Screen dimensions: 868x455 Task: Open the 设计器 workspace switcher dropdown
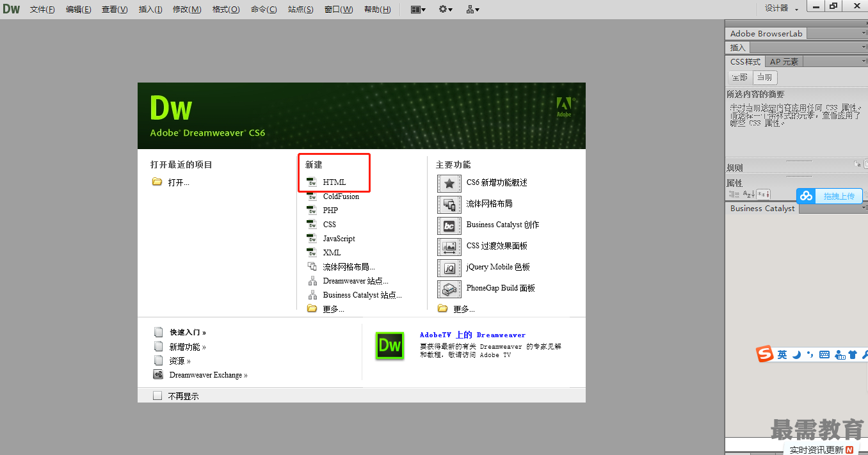click(x=782, y=9)
